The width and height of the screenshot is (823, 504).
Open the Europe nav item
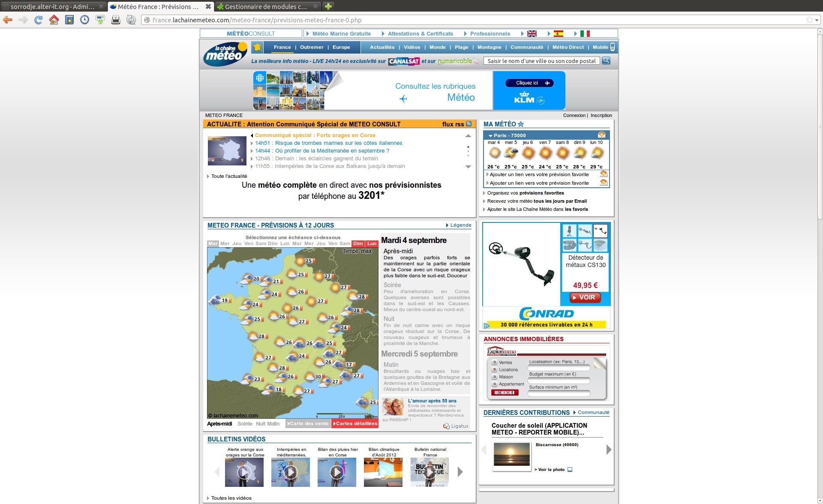341,47
